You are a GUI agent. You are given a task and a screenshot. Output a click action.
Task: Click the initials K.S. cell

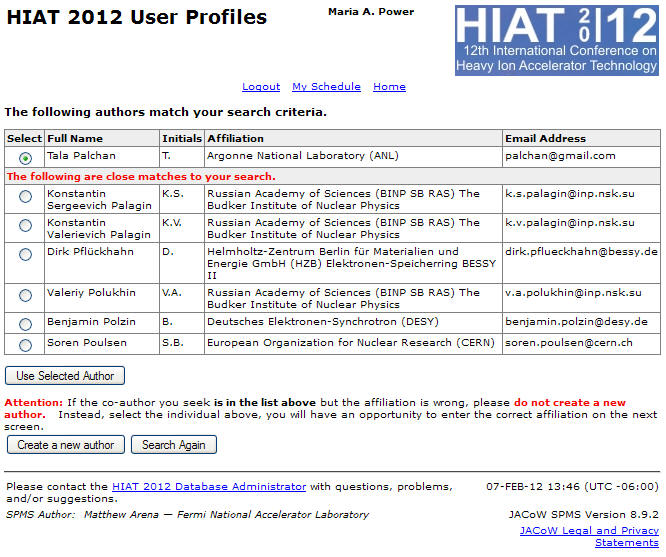pyautogui.click(x=182, y=199)
